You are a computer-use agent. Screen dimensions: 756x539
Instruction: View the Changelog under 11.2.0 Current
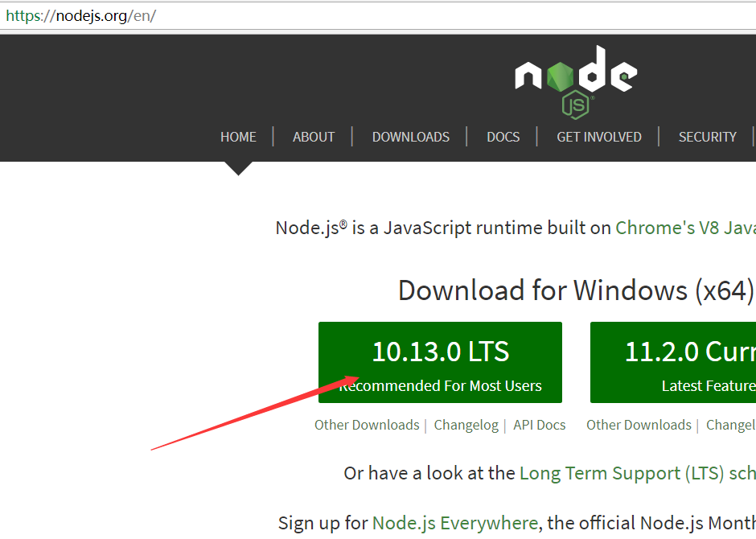pos(730,425)
